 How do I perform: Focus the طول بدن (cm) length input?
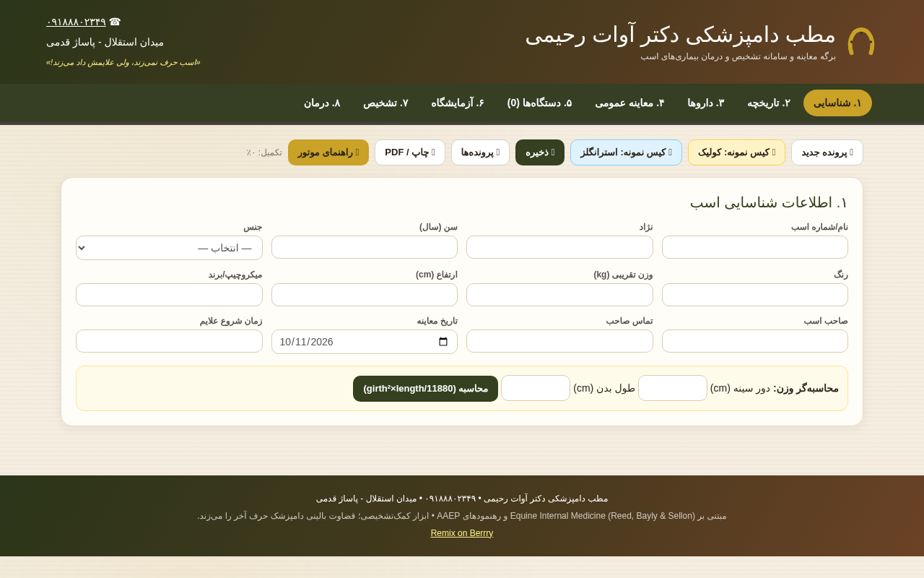click(x=536, y=388)
